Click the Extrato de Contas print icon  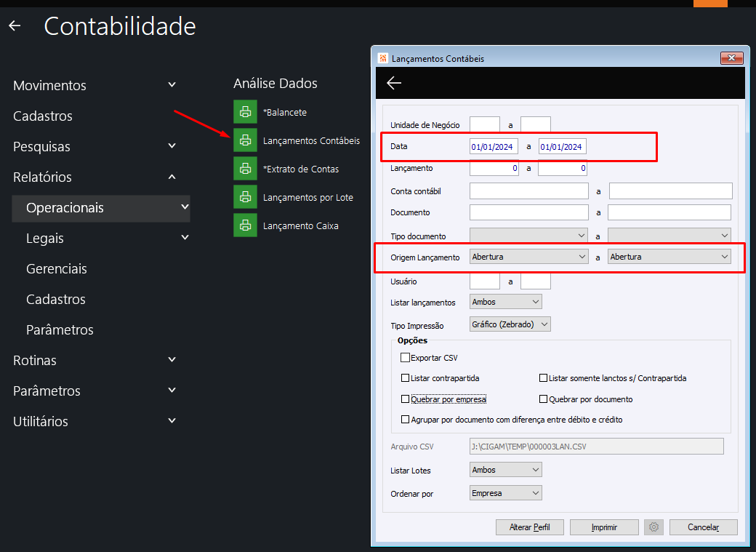click(245, 169)
